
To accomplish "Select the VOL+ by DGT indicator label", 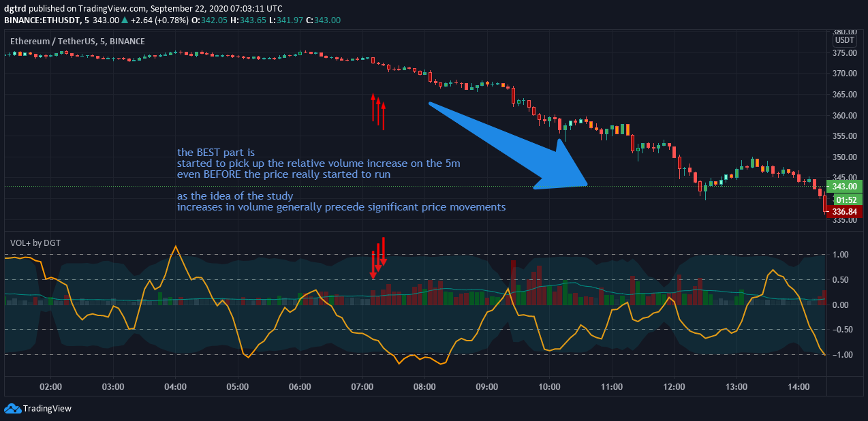I will point(37,243).
